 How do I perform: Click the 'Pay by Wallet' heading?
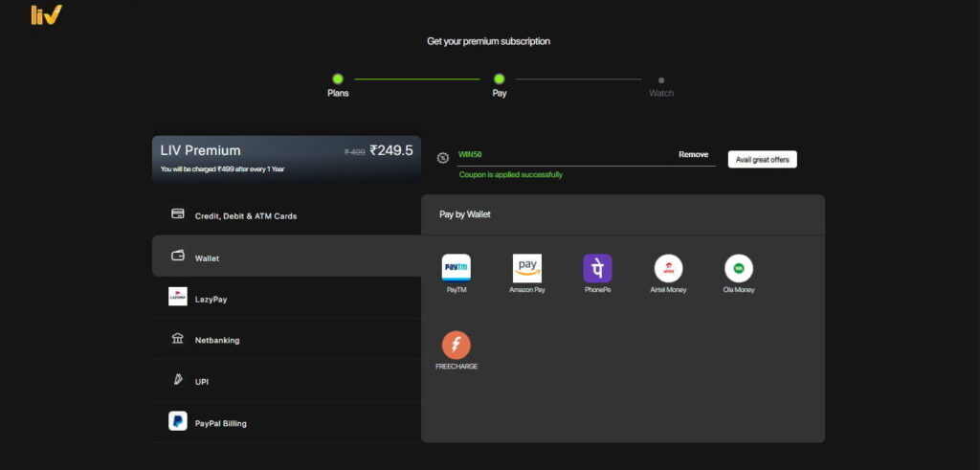465,214
